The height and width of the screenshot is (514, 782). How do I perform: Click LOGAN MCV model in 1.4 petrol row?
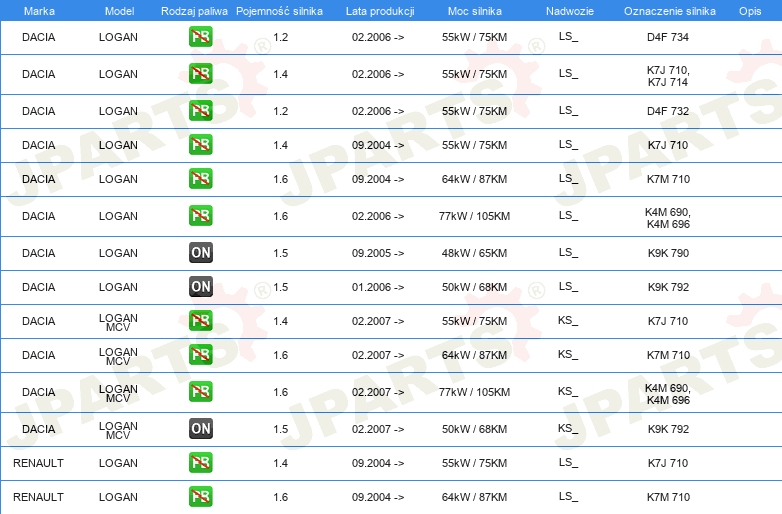[118, 322]
